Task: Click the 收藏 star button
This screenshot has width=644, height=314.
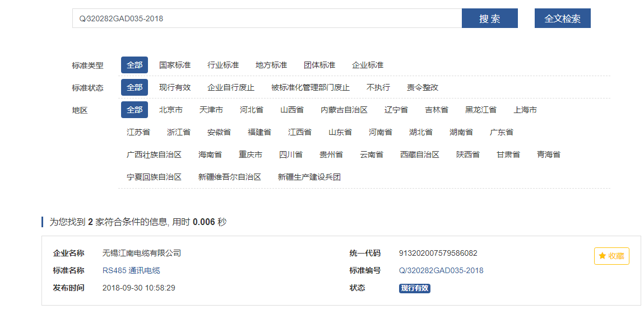Action: 611,256
